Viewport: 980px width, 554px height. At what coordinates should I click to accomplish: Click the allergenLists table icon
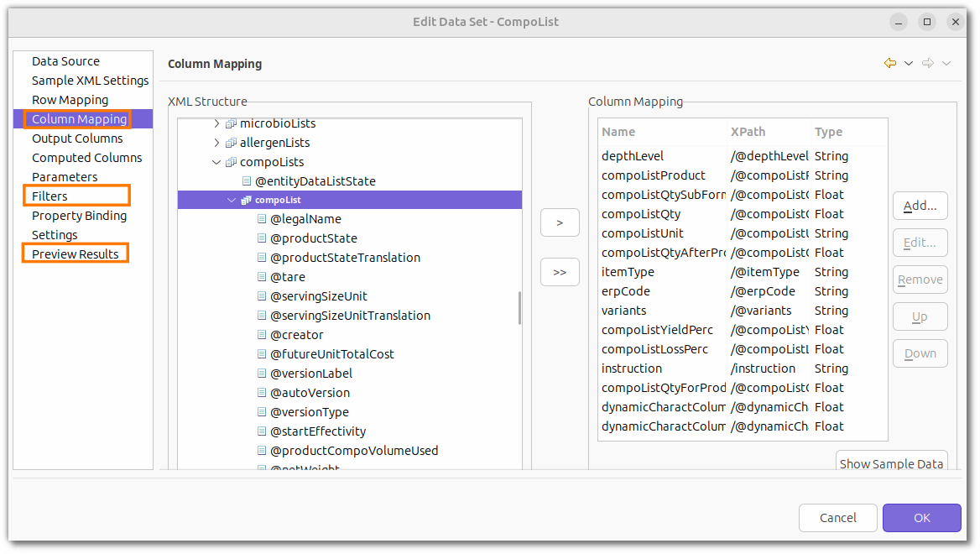(231, 144)
